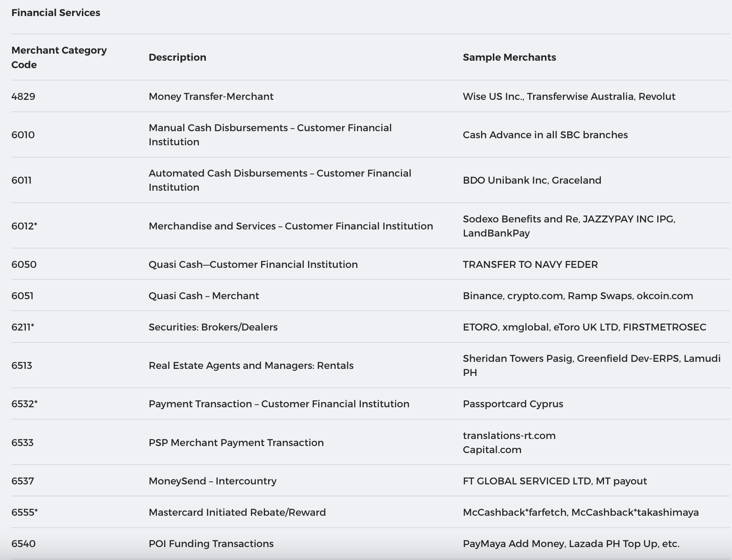
Task: Click 'POI Funding Transactions' description
Action: pyautogui.click(x=211, y=544)
